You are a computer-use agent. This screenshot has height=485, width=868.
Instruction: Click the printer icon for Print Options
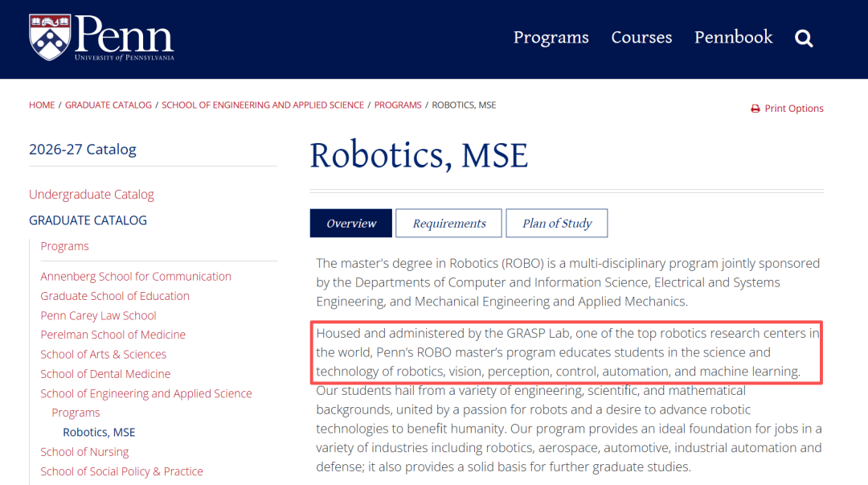755,109
